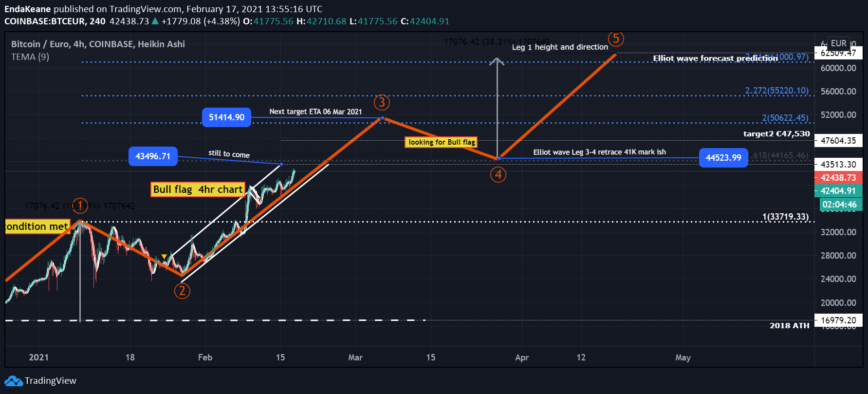Click the wave 2 circled marker
Image resolution: width=868 pixels, height=394 pixels.
click(182, 291)
